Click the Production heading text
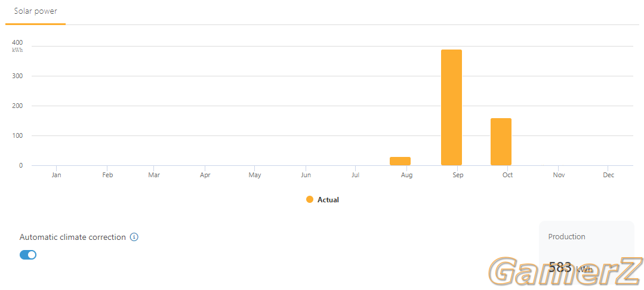This screenshot has height=290, width=644. pos(566,237)
